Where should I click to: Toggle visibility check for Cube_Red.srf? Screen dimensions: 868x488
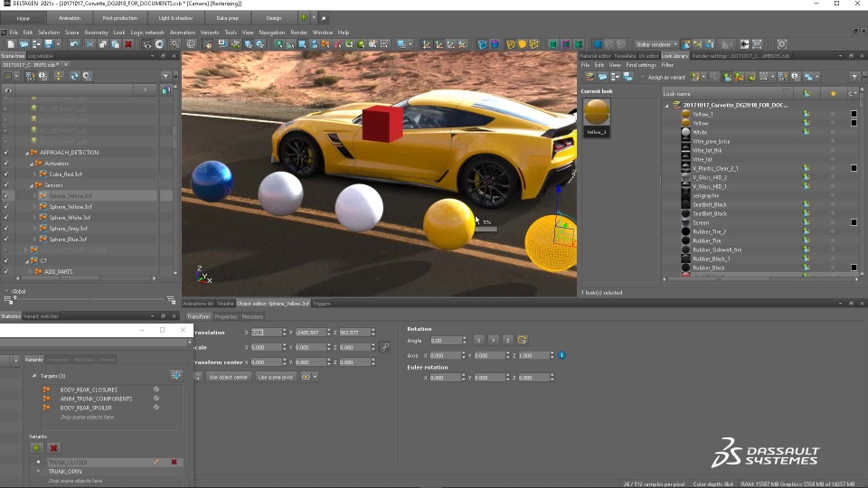click(6, 174)
